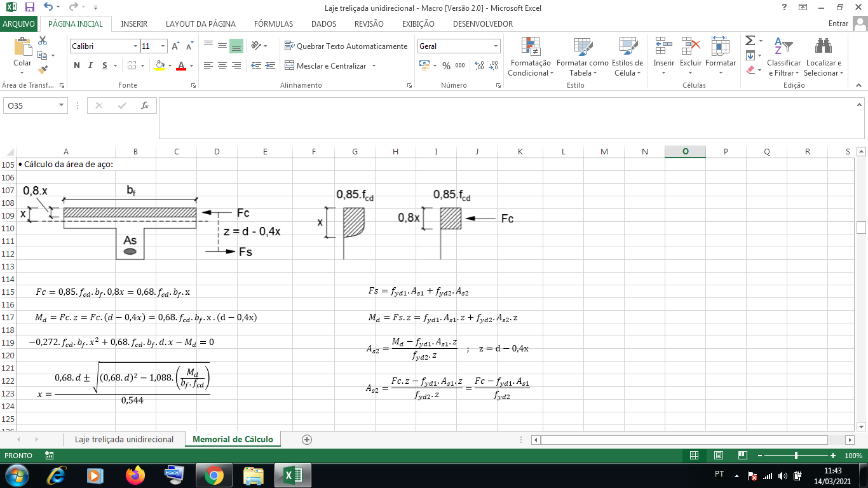
Task: Apply red font color to text
Action: (x=181, y=65)
